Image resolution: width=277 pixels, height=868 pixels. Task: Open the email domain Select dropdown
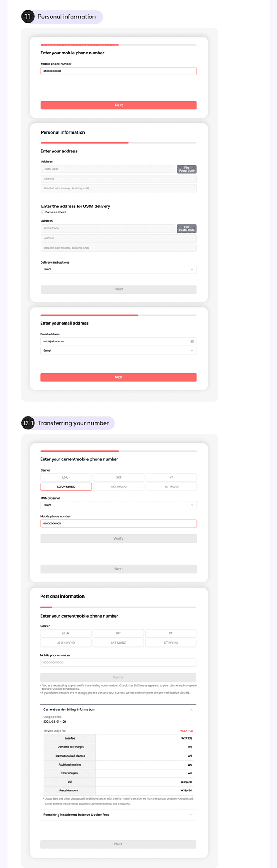tap(118, 351)
